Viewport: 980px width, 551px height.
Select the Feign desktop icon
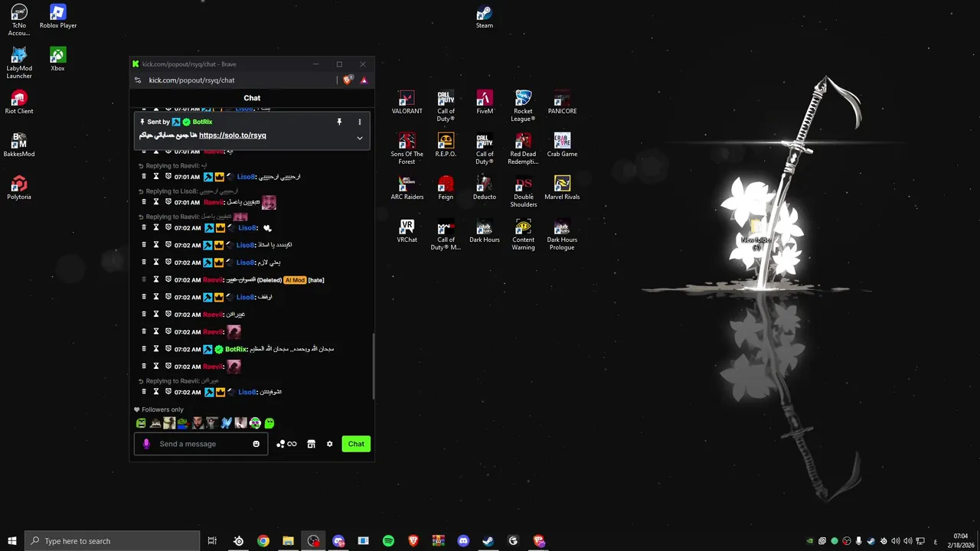(446, 189)
